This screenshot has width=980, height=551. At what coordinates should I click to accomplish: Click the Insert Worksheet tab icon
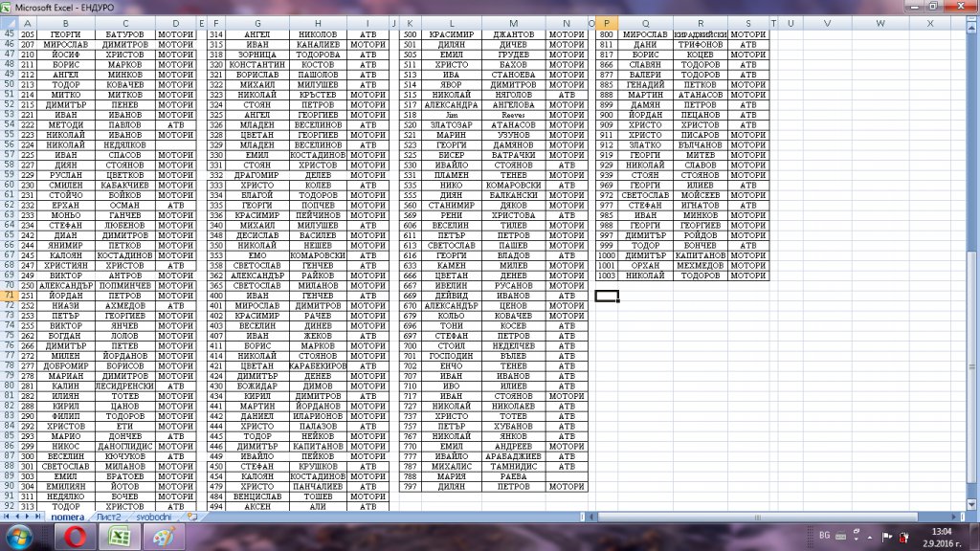coord(191,517)
